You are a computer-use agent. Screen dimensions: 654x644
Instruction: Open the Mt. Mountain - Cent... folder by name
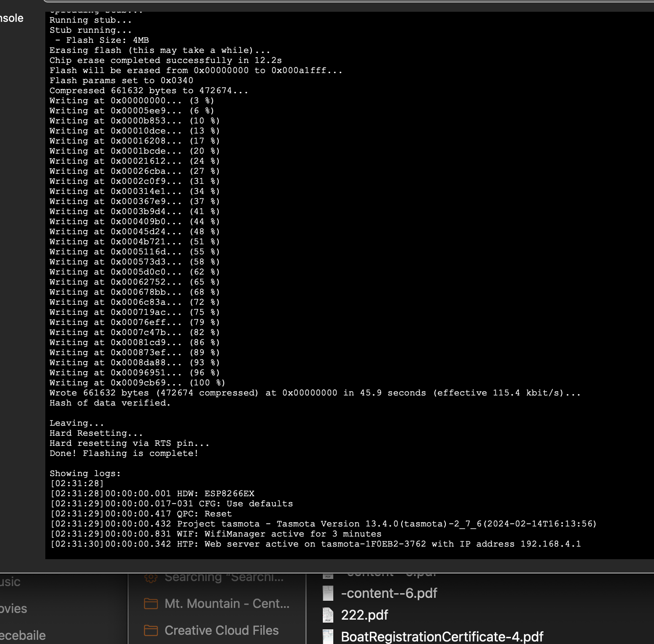(227, 604)
